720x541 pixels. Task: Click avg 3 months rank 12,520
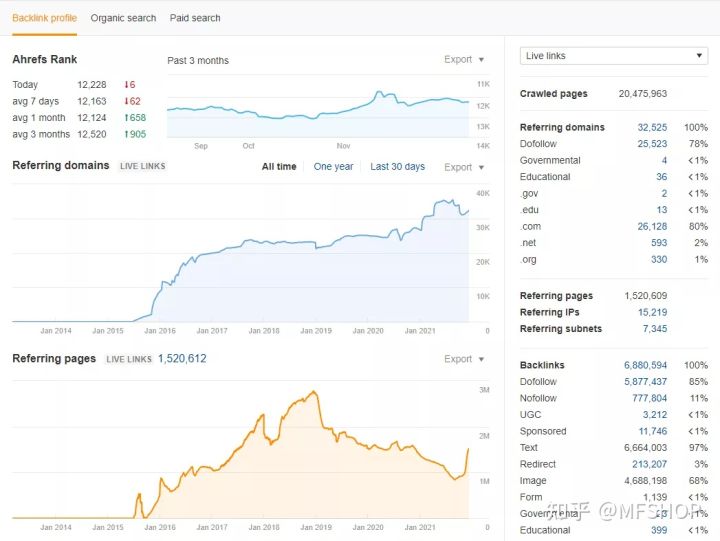[x=92, y=135]
